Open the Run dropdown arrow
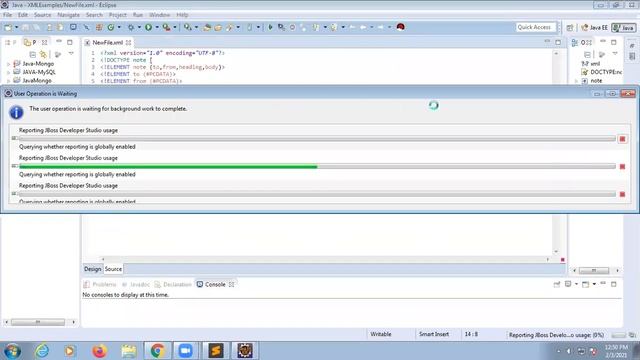Screen dimensions: 640x360 [x=157, y=27]
